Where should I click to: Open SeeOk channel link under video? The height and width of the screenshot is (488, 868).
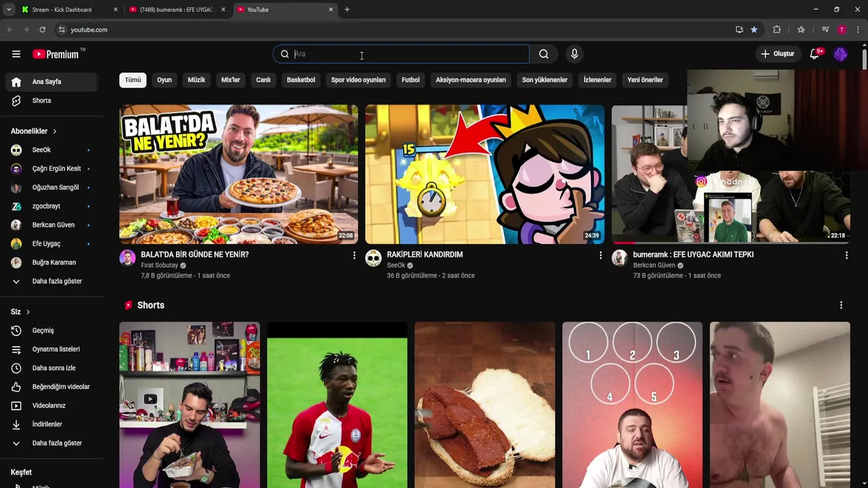point(396,266)
